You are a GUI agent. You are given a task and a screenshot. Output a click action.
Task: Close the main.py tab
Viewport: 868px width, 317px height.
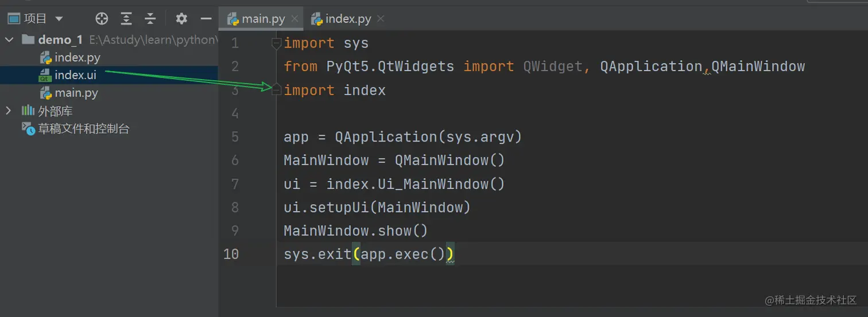click(x=295, y=19)
